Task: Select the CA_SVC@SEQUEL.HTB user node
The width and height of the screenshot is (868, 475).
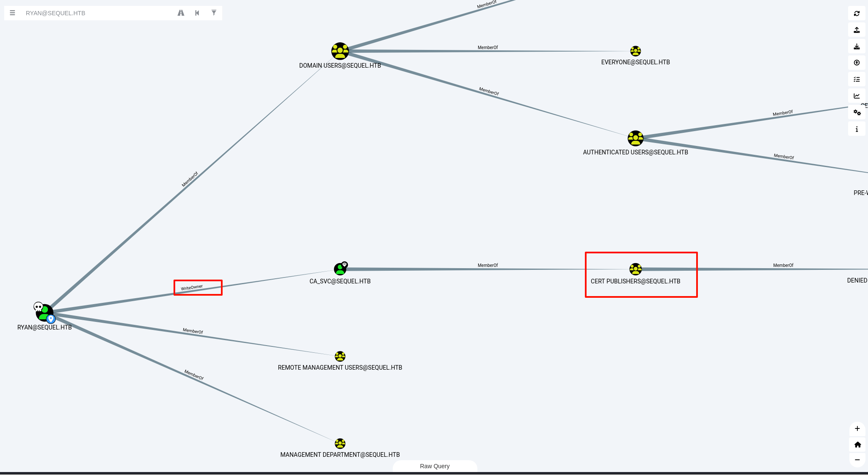Action: [340, 269]
